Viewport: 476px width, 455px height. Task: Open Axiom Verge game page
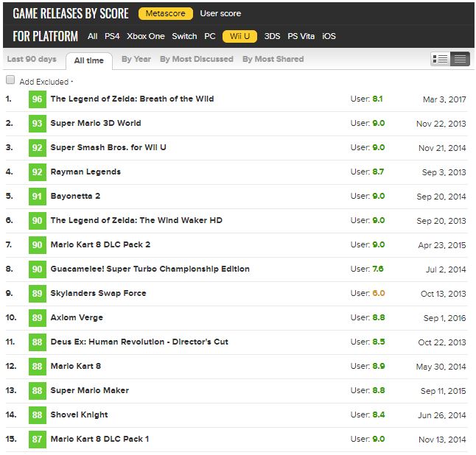point(77,317)
